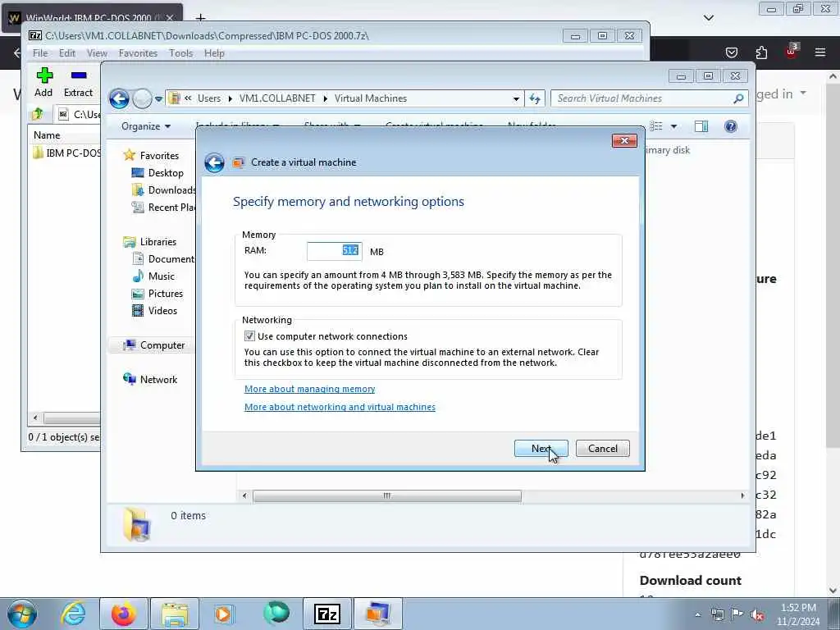
Task: Select Favorites in the navigation pane
Action: click(x=159, y=155)
